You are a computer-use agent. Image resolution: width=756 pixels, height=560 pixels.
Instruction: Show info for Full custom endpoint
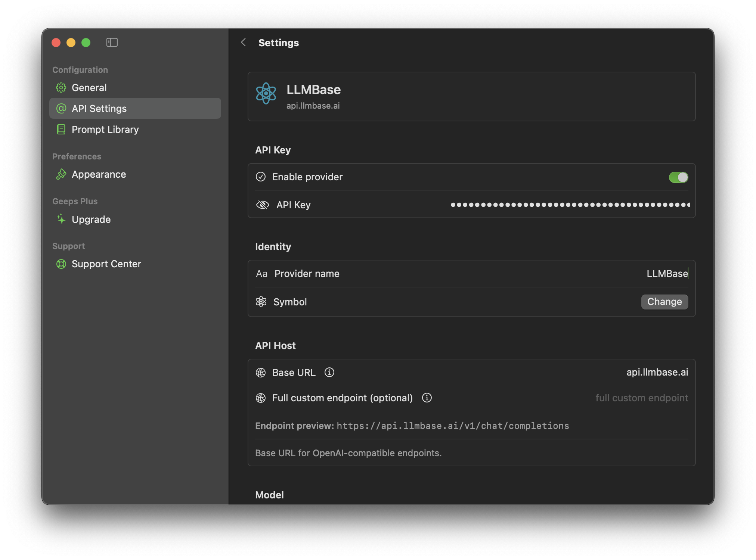427,398
